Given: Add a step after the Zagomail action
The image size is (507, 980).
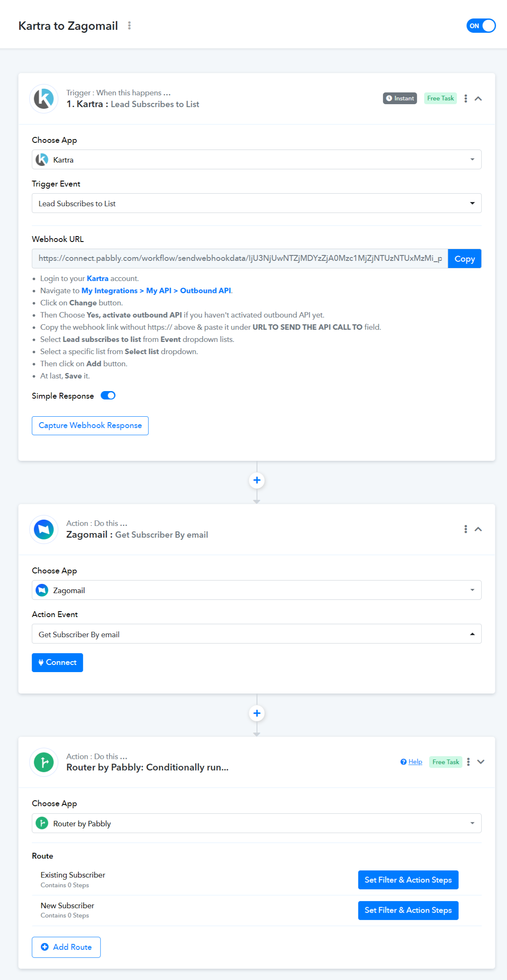Looking at the screenshot, I should (x=257, y=713).
